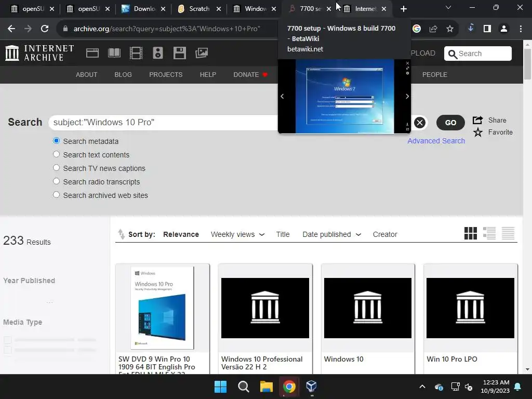Open Chrome profile avatar icon
The width and height of the screenshot is (532, 399).
coord(504,29)
